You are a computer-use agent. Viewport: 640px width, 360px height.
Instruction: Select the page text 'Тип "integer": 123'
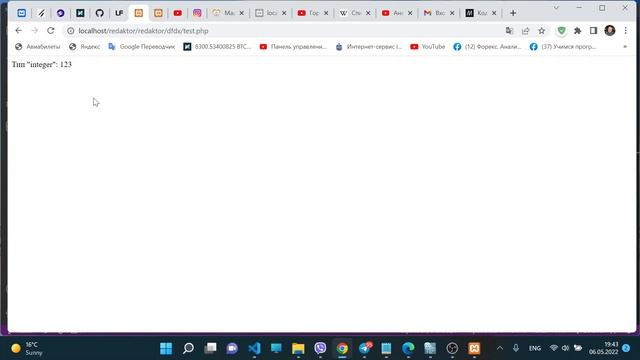tap(42, 64)
